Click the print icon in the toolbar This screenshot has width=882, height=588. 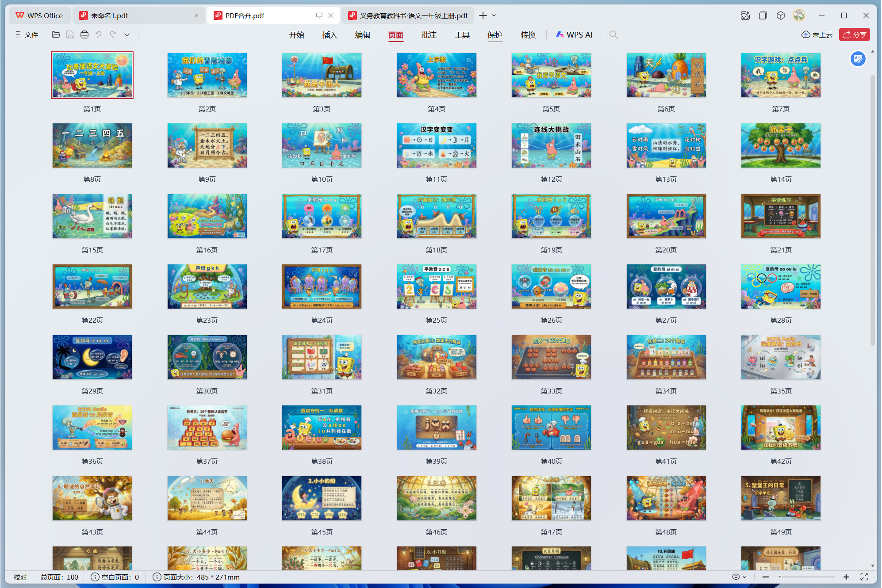pos(84,34)
